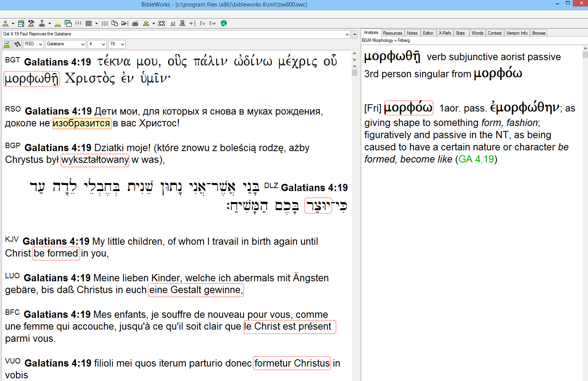This screenshot has height=381, width=588.
Task: Click the triple-arrow columns icon
Action: (x=79, y=23)
